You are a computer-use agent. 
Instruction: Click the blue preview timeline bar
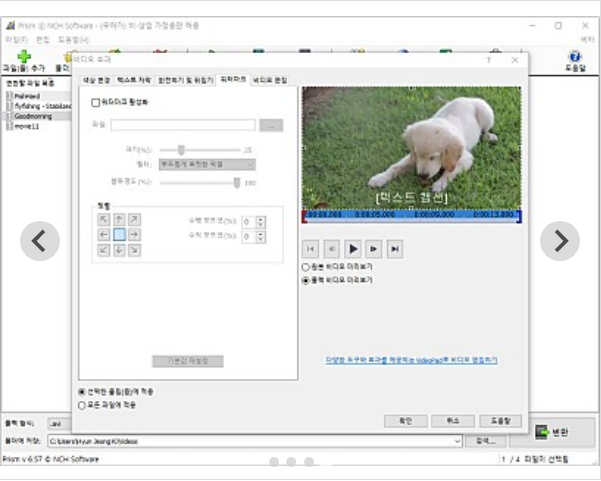[412, 215]
